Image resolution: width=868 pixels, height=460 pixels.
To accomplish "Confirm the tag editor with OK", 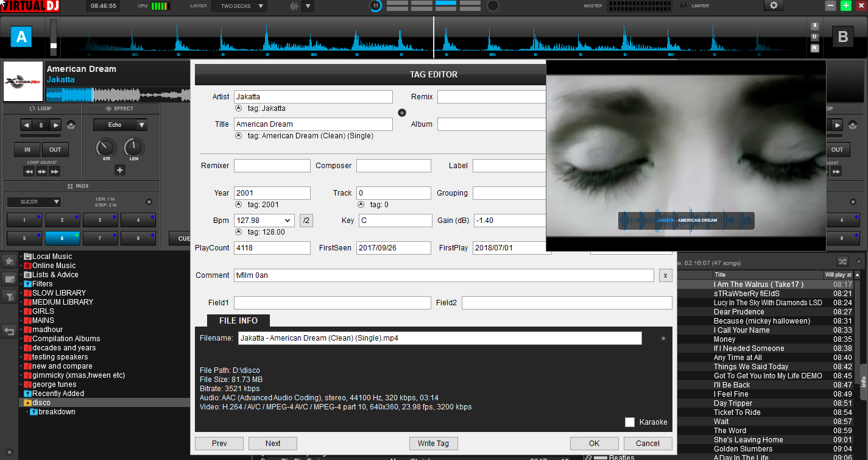I will [x=595, y=444].
